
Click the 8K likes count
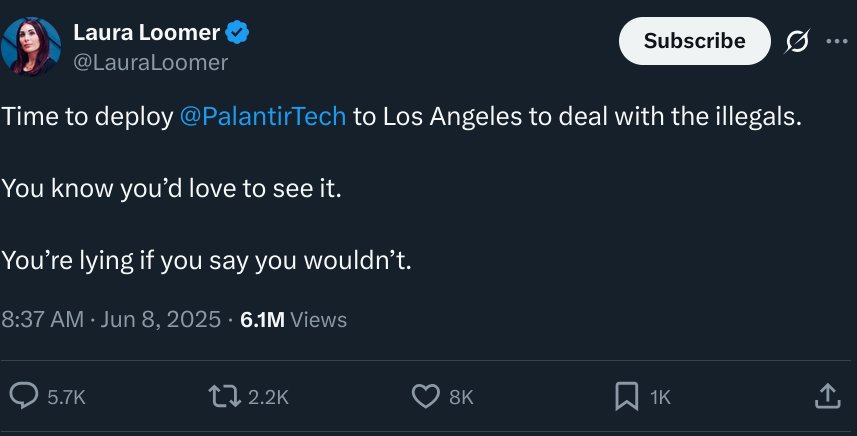click(461, 397)
